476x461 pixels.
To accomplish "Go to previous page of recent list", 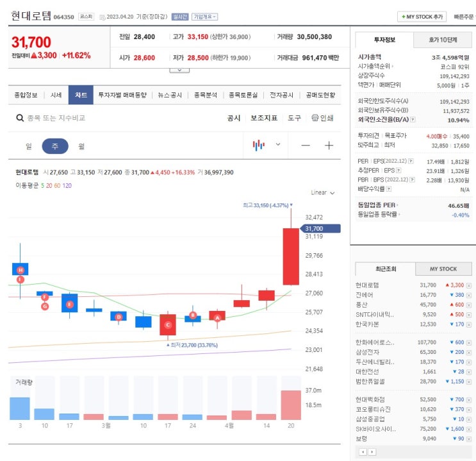I will coord(363,452).
